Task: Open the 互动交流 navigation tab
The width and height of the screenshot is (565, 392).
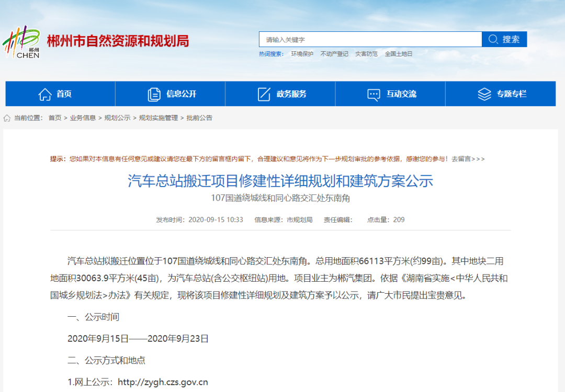Action: (391, 94)
